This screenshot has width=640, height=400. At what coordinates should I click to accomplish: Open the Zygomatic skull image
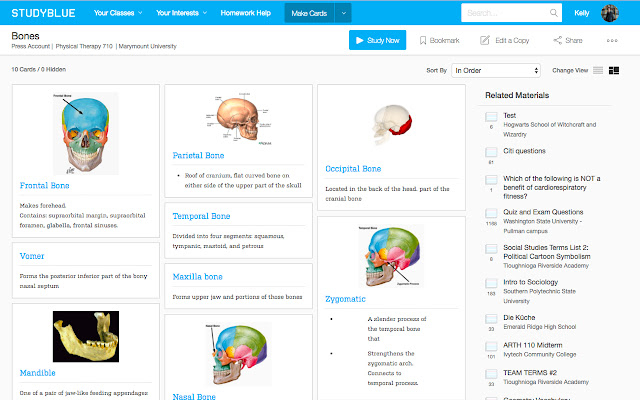[x=391, y=256]
